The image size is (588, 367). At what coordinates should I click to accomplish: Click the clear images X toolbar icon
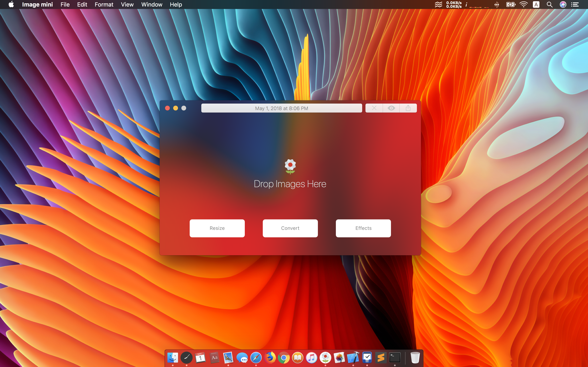[x=374, y=108]
